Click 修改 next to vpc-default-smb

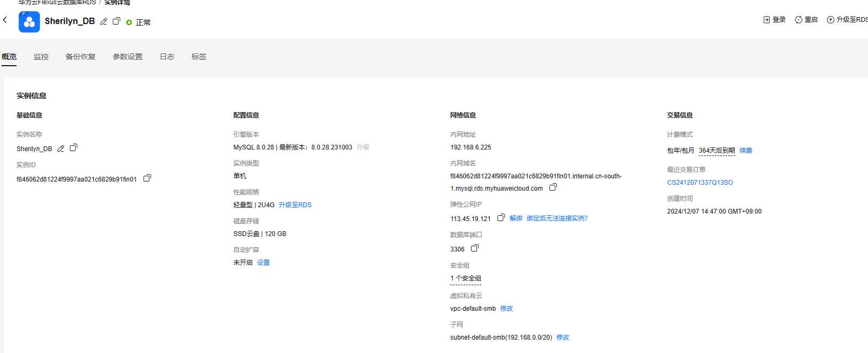506,309
